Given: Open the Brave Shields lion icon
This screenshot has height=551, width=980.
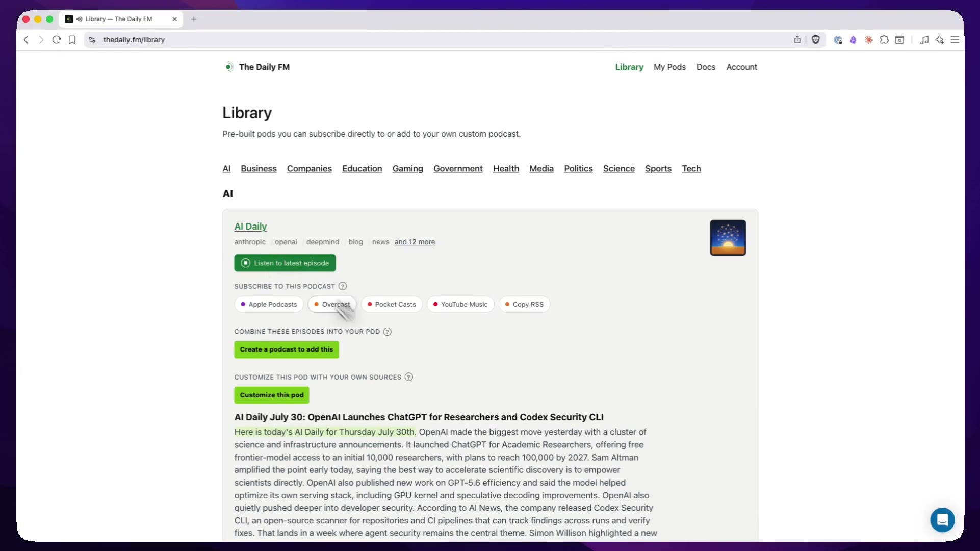Looking at the screenshot, I should [816, 40].
